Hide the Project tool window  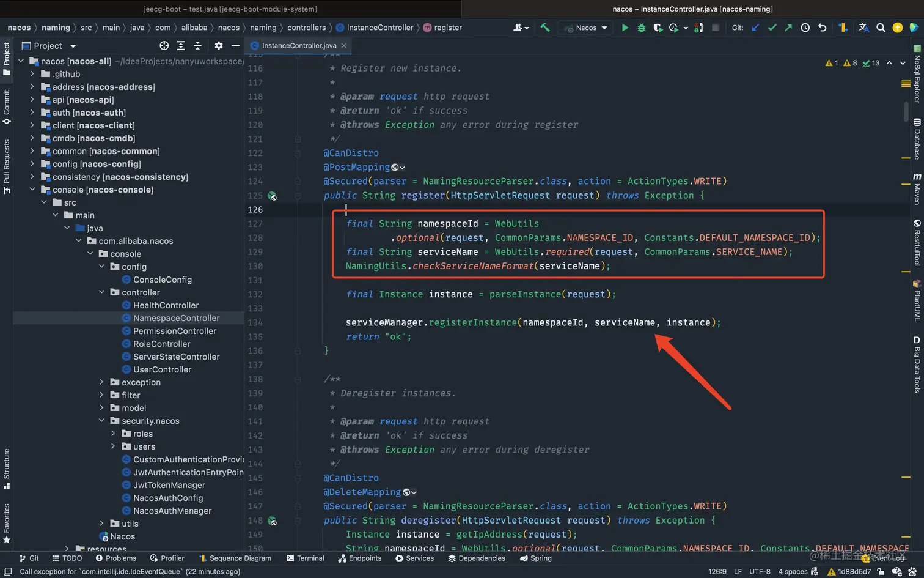(235, 46)
